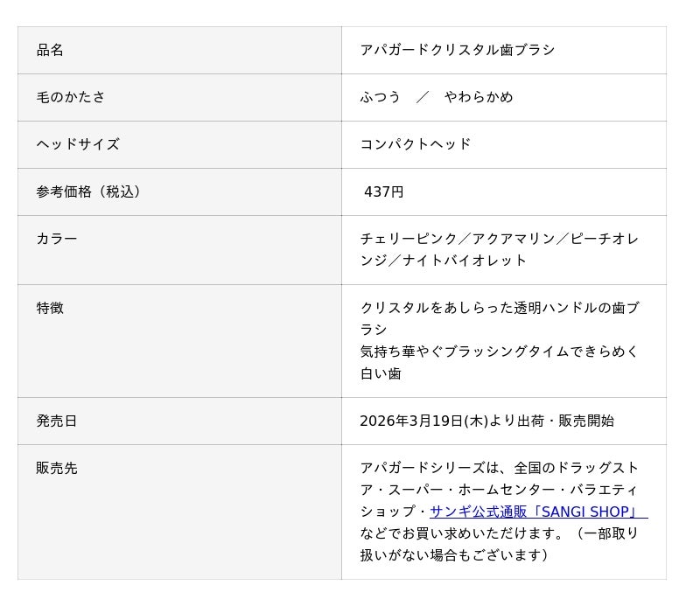
Task: Select the カラー row label
Action: point(56,239)
